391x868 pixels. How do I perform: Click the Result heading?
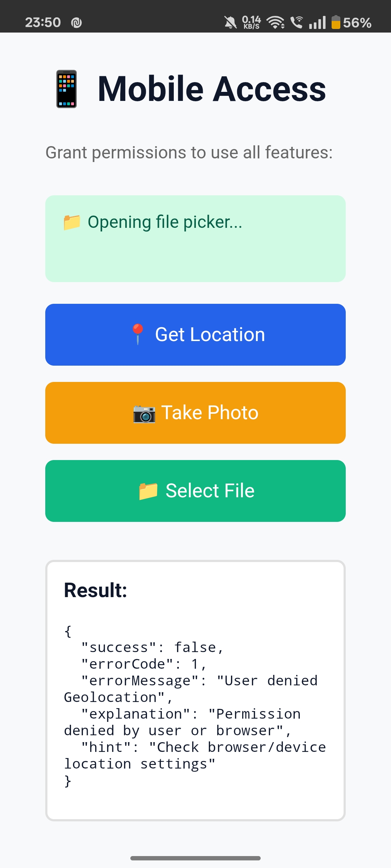click(x=96, y=590)
